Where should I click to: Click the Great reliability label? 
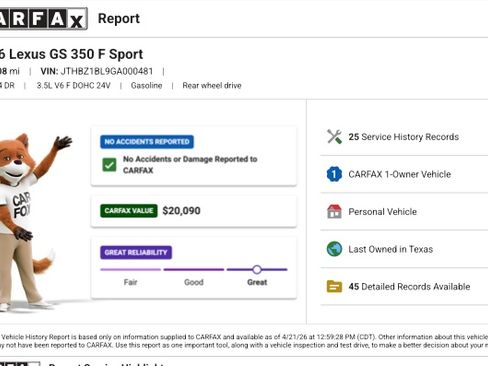point(257,282)
